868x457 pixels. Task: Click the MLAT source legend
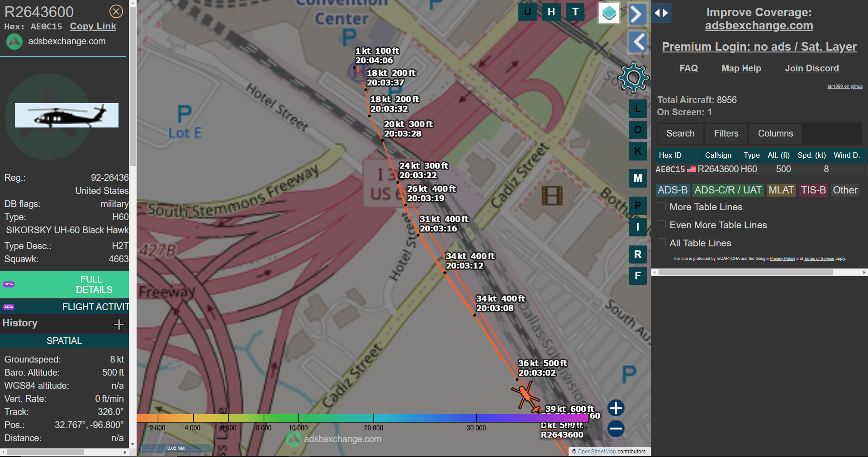[x=781, y=190]
